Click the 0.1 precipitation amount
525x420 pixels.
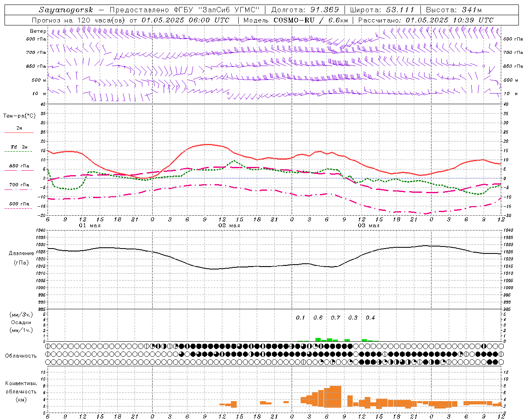tap(301, 317)
